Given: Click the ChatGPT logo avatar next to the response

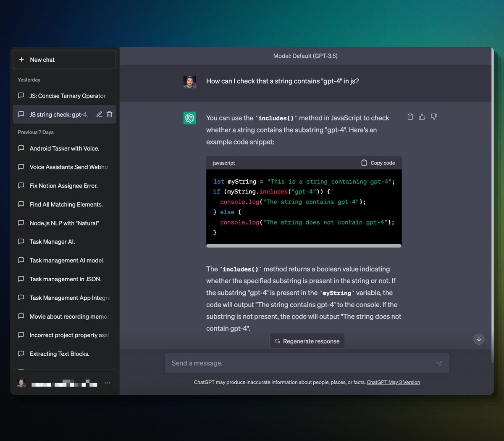Looking at the screenshot, I should (x=189, y=118).
